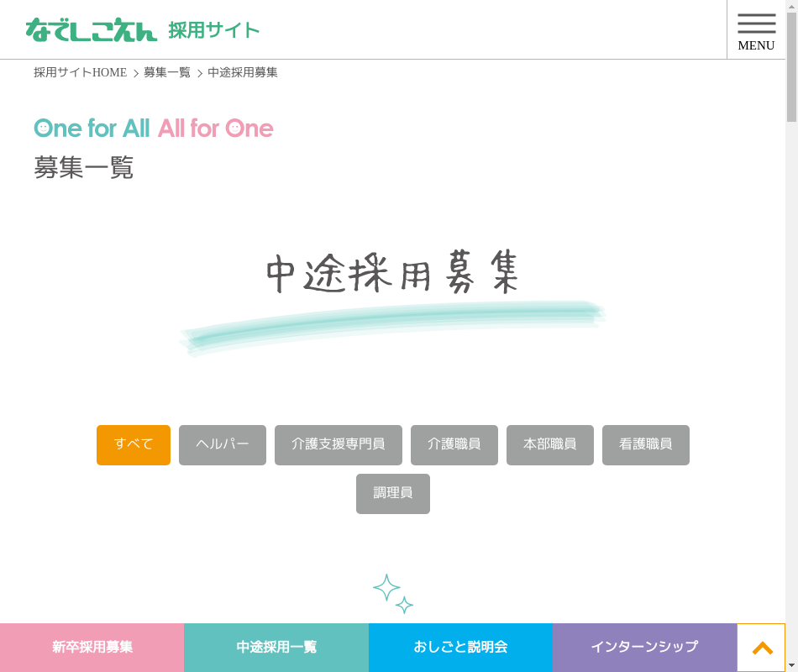The image size is (798, 672).
Task: Select the すべて filter
Action: [x=134, y=445]
